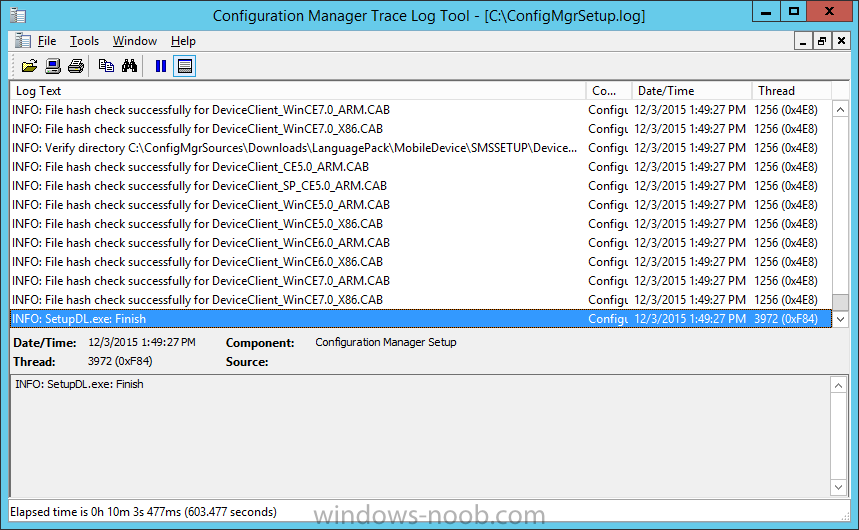
Task: Click thread value 3972 (0xF84) in selected row
Action: 786,319
